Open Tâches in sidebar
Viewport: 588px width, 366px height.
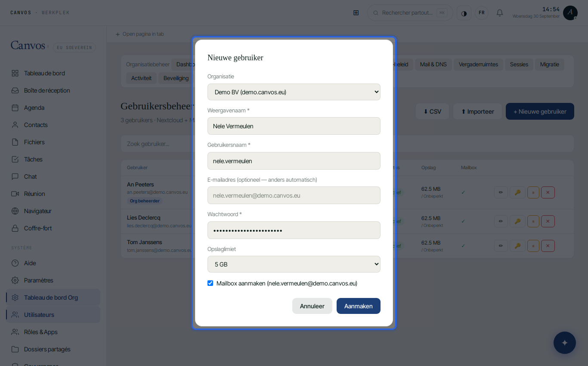53,159
